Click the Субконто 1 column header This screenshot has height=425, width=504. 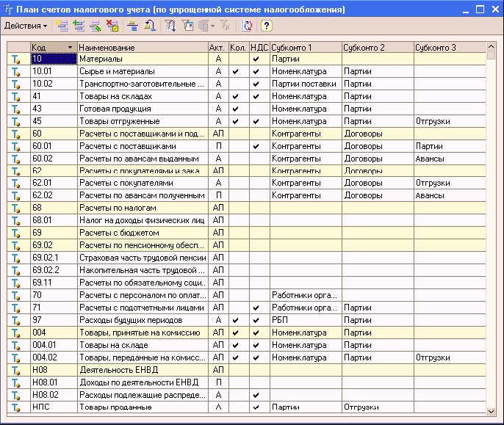[x=305, y=47]
